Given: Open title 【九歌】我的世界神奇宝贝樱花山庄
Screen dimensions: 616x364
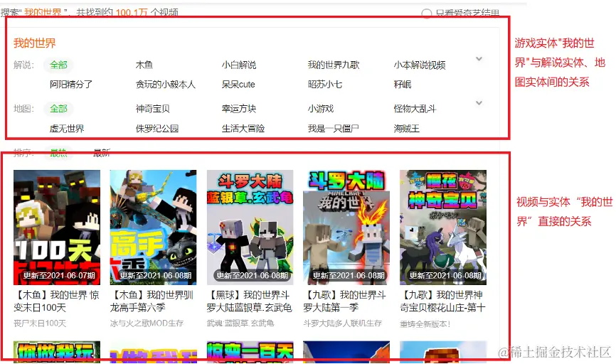Looking at the screenshot, I should [442, 301].
